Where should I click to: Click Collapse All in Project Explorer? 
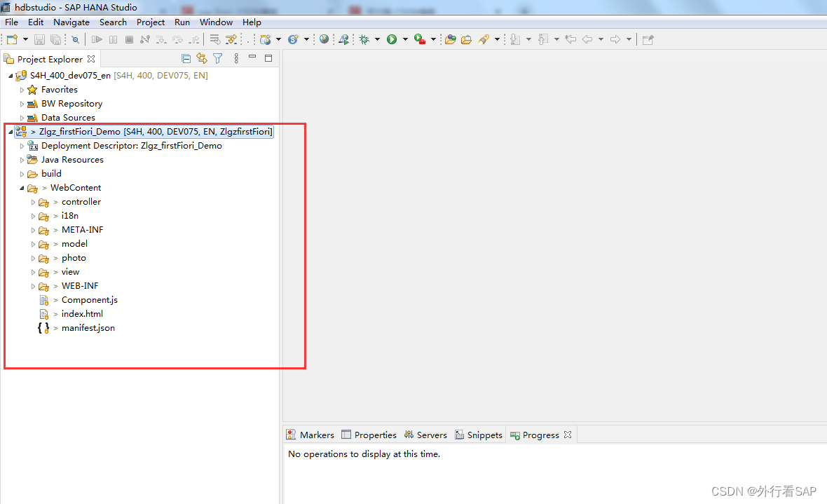[186, 59]
